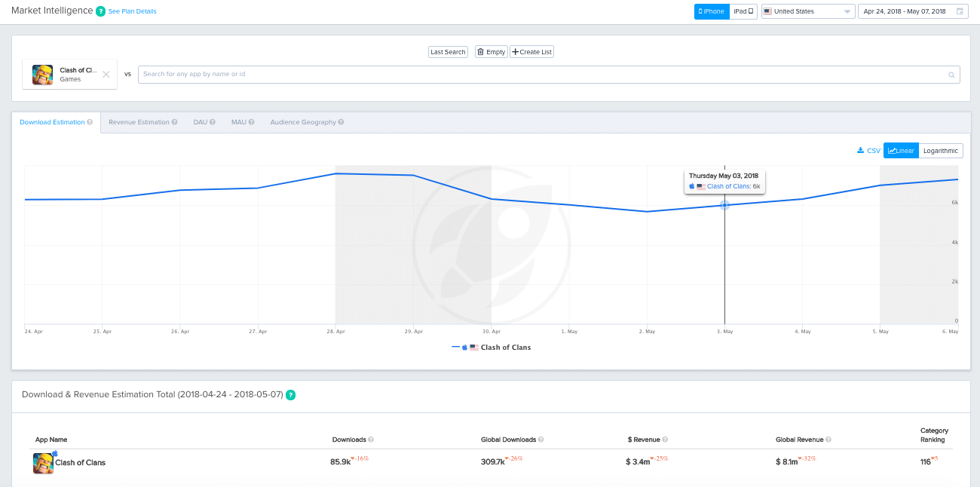Click help icon beside MAU tab

251,122
